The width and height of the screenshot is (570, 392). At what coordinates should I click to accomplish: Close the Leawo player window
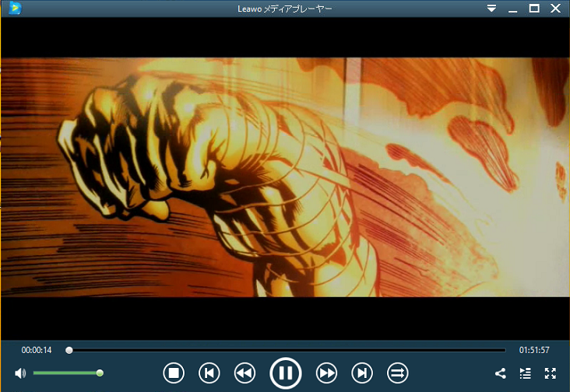(555, 8)
